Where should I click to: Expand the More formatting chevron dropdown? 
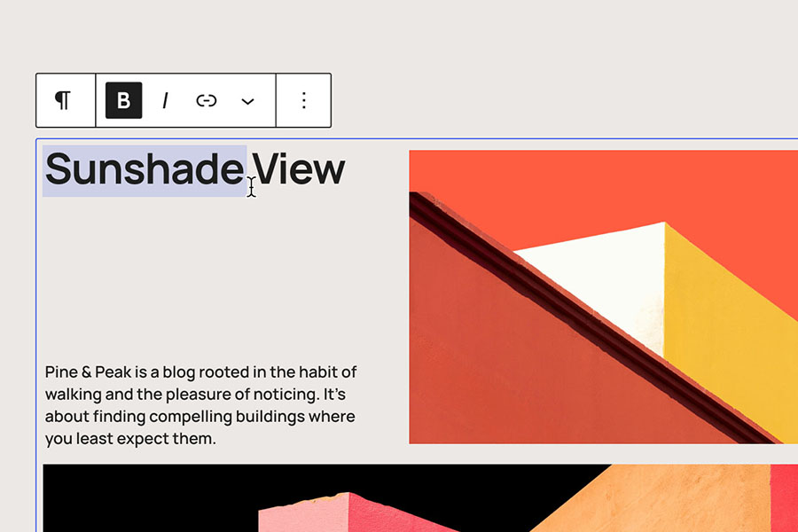(247, 100)
